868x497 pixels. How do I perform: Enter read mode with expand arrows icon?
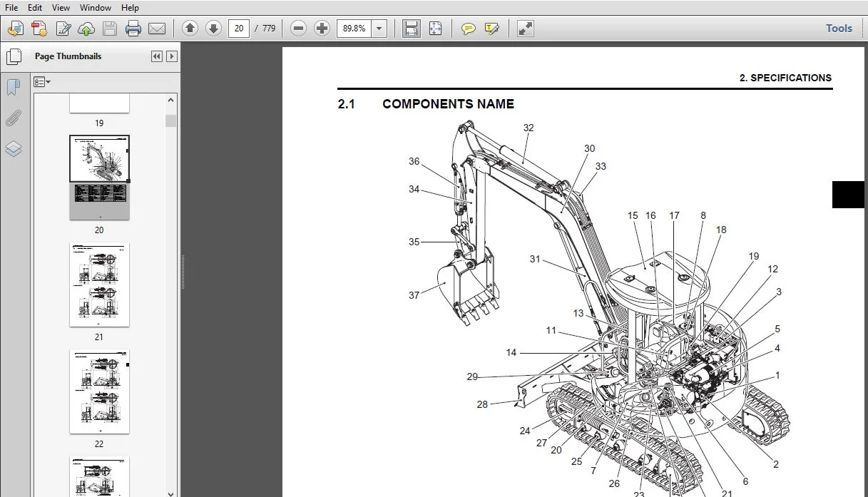pyautogui.click(x=526, y=29)
